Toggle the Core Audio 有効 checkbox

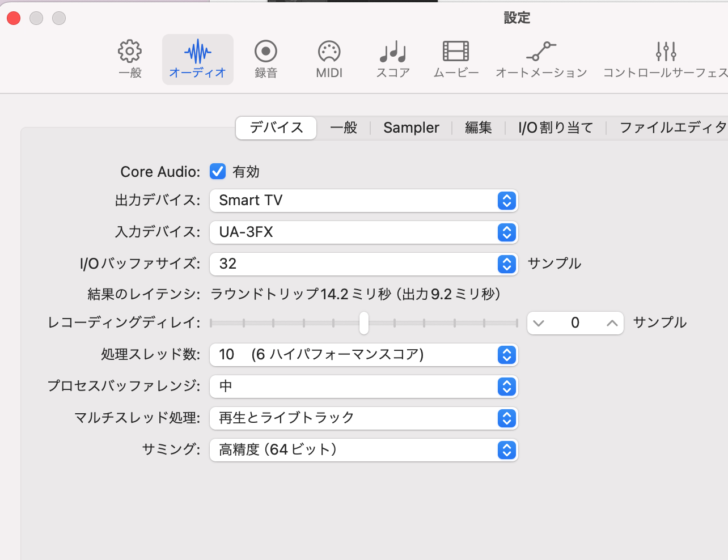pyautogui.click(x=218, y=171)
